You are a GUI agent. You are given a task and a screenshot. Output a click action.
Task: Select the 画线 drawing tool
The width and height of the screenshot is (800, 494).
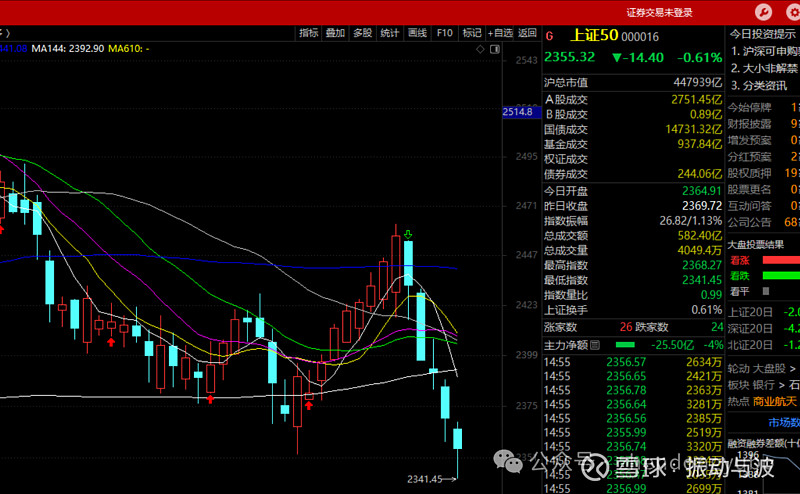(x=417, y=33)
